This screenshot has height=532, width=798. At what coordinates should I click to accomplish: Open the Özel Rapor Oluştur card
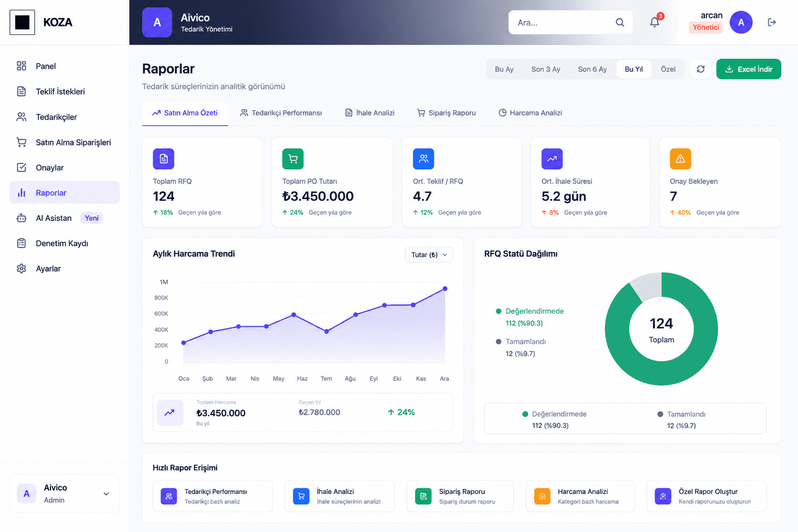tap(707, 496)
